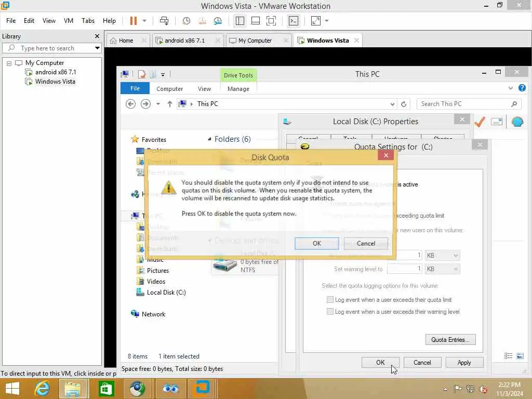
Task: Switch to the My Computer tab
Action: click(255, 41)
